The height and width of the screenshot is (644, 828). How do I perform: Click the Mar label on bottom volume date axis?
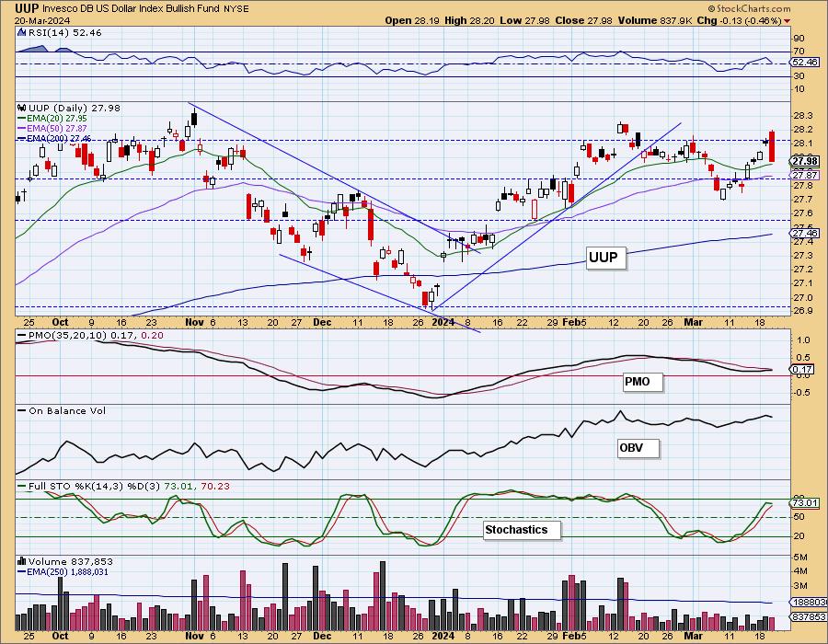click(694, 636)
